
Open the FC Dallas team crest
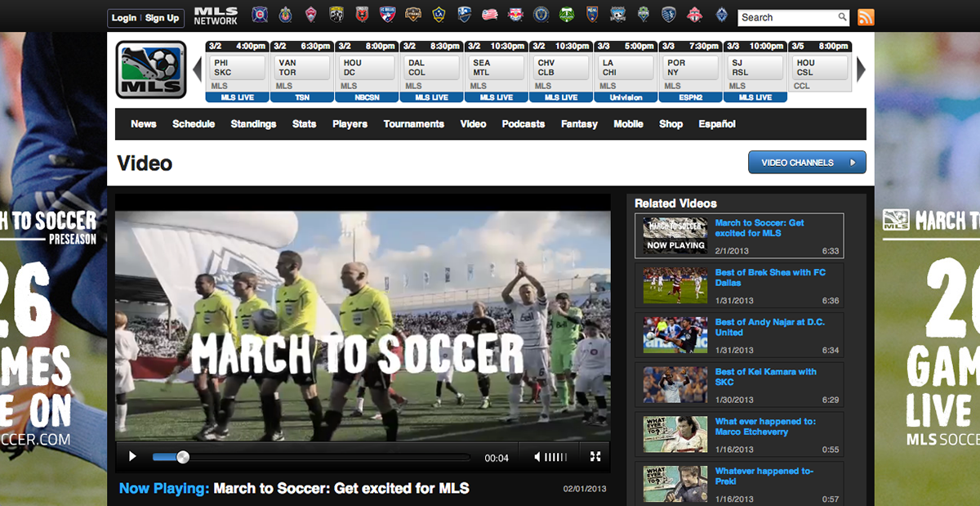coord(387,14)
